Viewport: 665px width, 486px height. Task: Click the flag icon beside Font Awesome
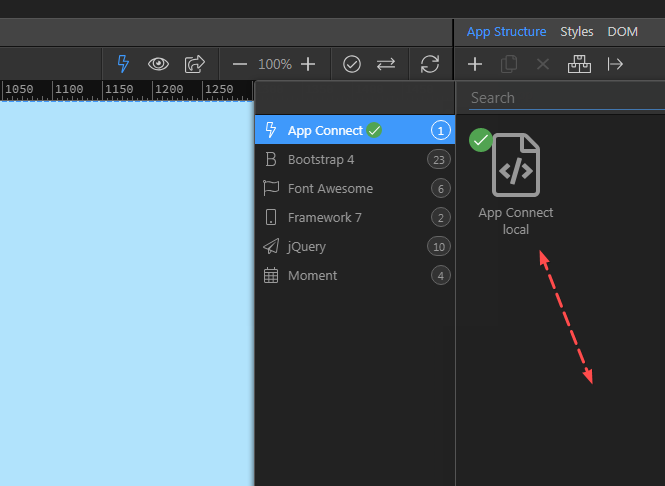[x=271, y=188]
